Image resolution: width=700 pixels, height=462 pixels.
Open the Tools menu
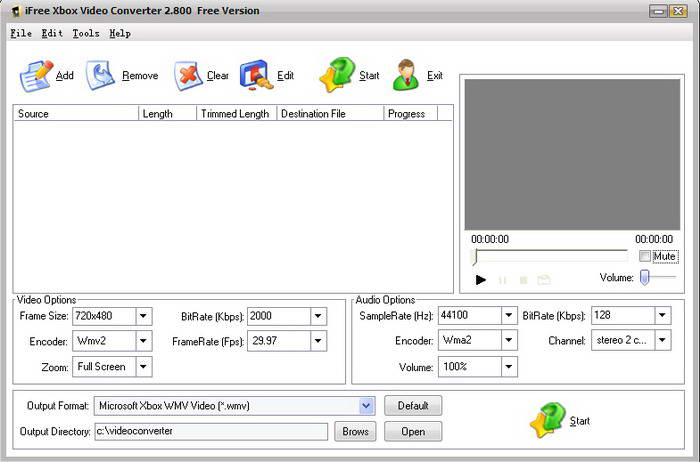tap(86, 33)
